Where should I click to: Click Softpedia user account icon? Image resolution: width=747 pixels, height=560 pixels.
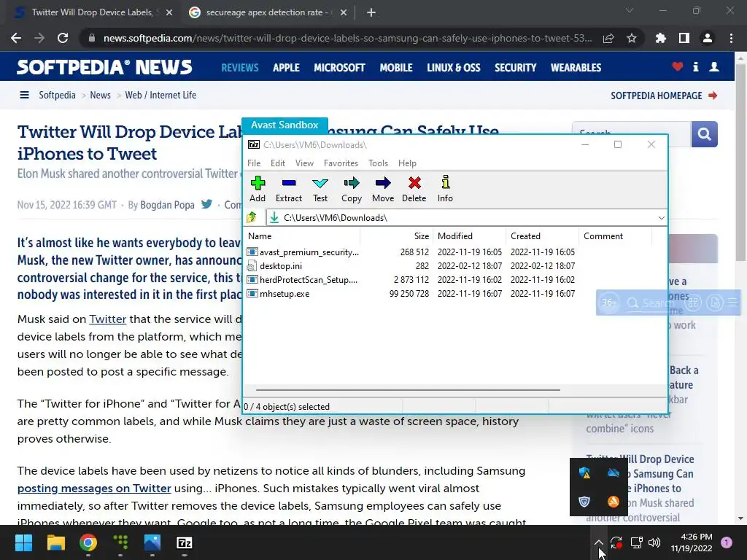point(714,66)
